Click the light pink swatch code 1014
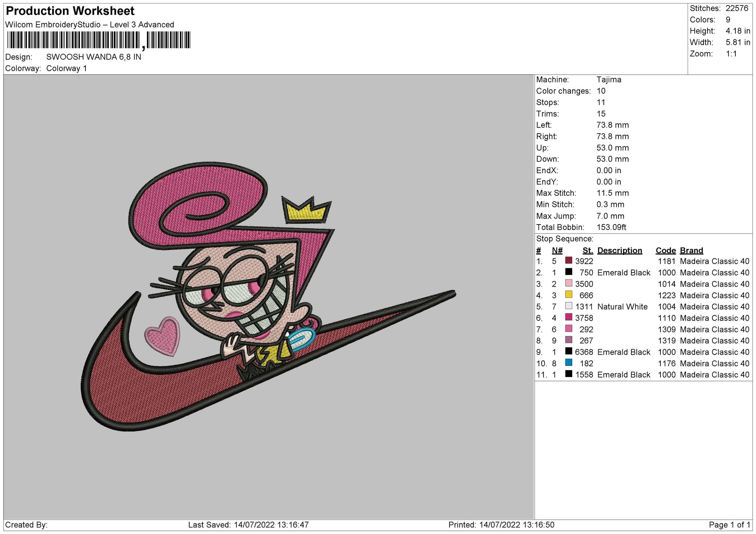756x534 pixels. coord(569,284)
